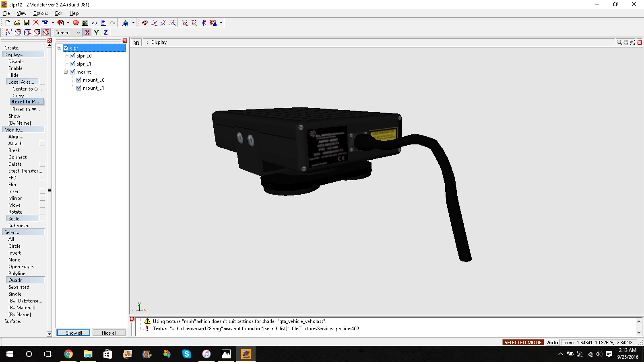Uncheck the alpr_L0 visibility checkbox
The image size is (644, 362).
(72, 56)
